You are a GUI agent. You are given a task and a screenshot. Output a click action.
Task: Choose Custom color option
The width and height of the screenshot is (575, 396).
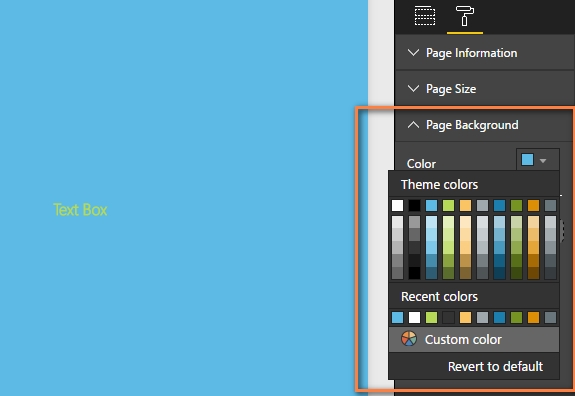(x=474, y=340)
